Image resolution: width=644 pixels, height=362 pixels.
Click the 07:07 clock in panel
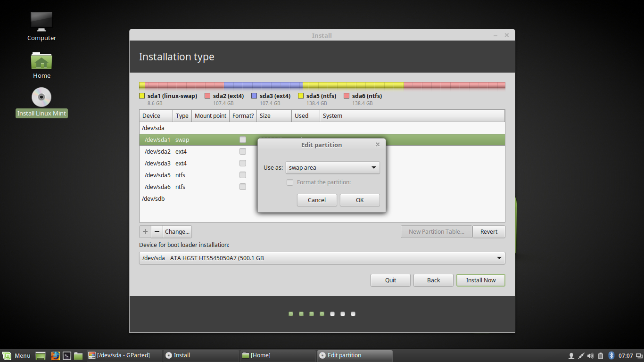pos(626,355)
